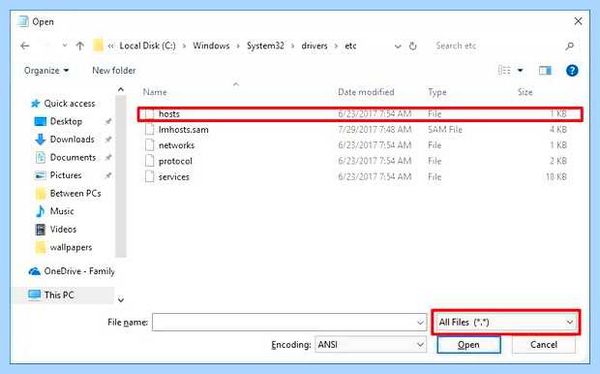Click the protocol file icon
This screenshot has height=374, width=600.
pos(150,161)
